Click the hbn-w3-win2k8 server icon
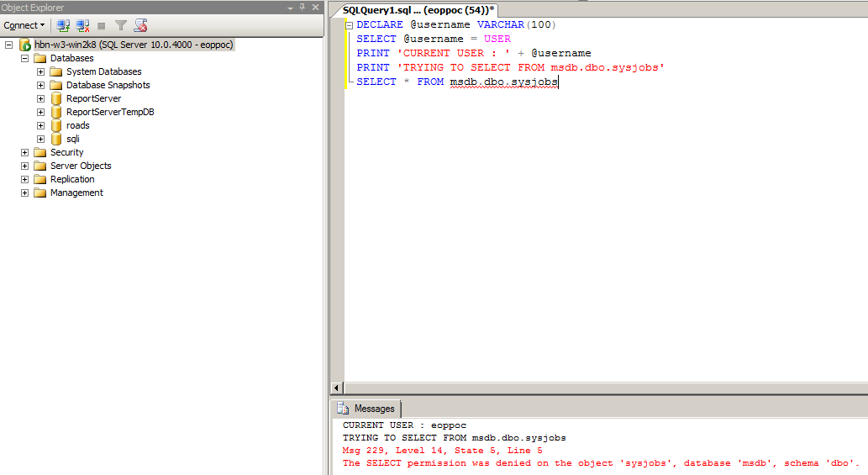Image resolution: width=868 pixels, height=475 pixels. coord(24,45)
